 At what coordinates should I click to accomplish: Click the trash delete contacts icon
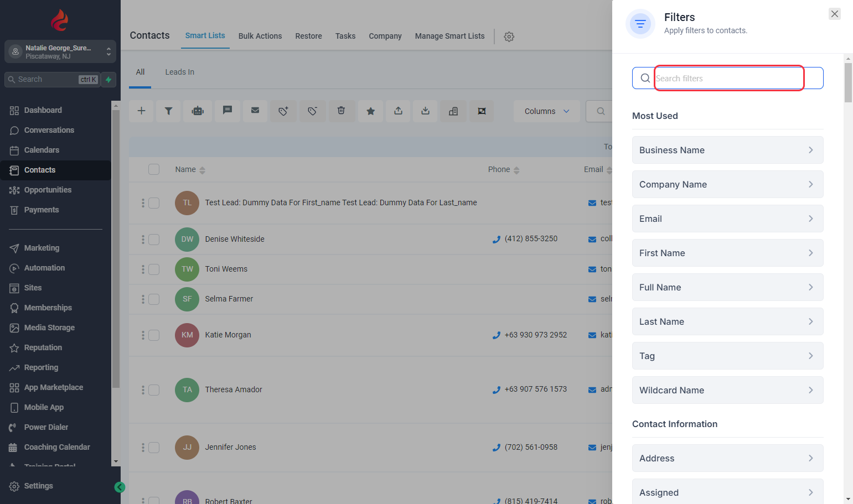click(x=342, y=111)
